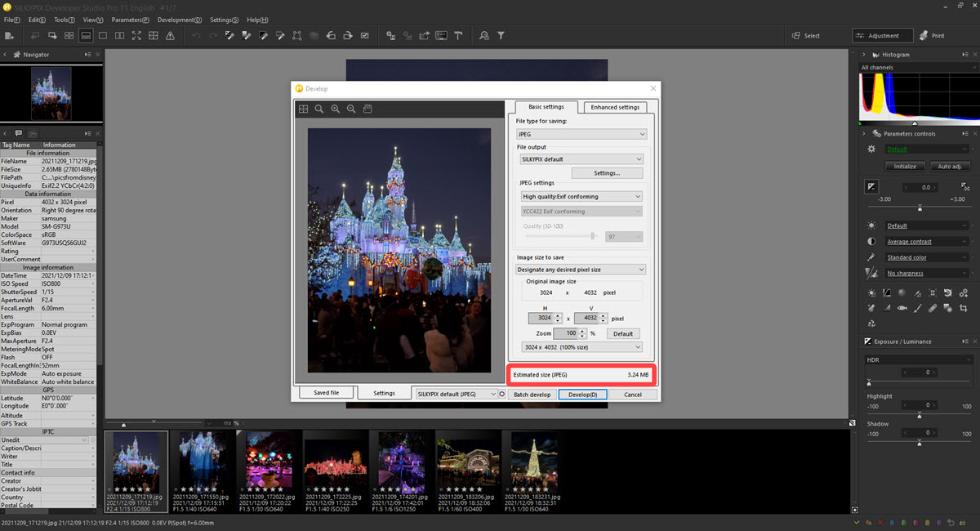Open the Development(D) menu
980x531 pixels.
(180, 19)
